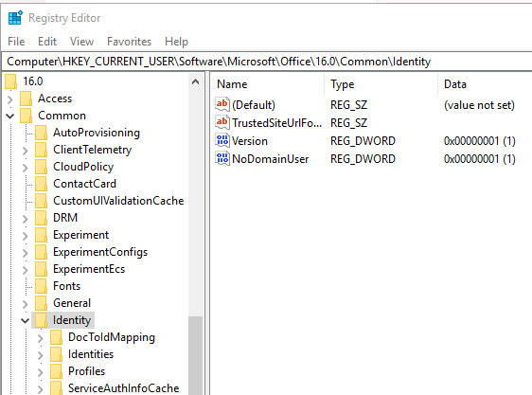Open the Edit menu
This screenshot has height=395, width=532.
coord(47,42)
